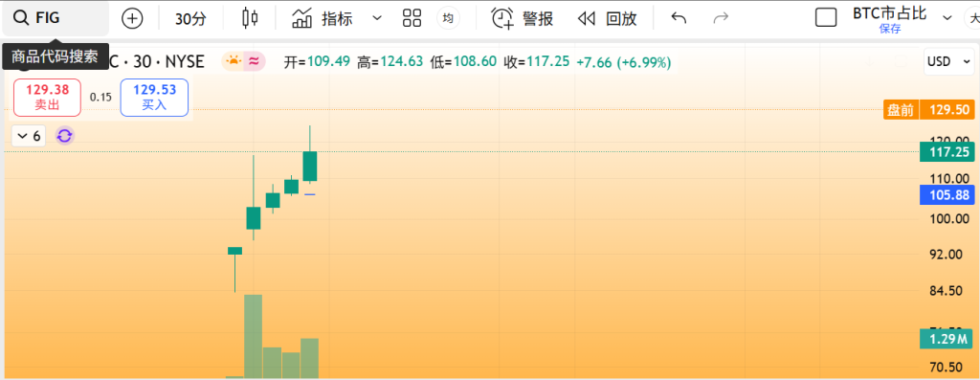Change the chart type with the candlestick icon

pyautogui.click(x=250, y=18)
